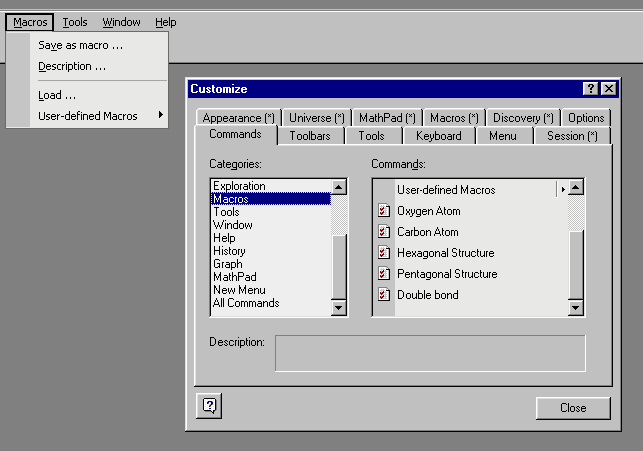Click the context help icon button
The height and width of the screenshot is (451, 643).
pos(209,406)
